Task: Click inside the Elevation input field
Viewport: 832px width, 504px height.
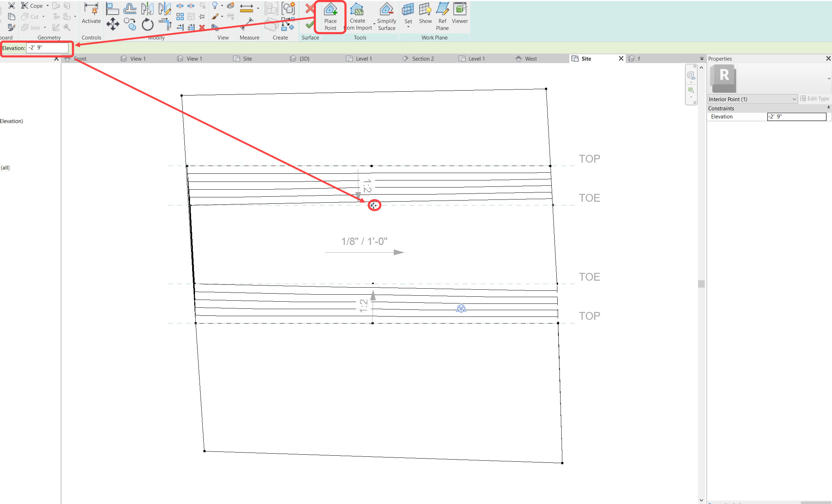Action: click(x=48, y=48)
